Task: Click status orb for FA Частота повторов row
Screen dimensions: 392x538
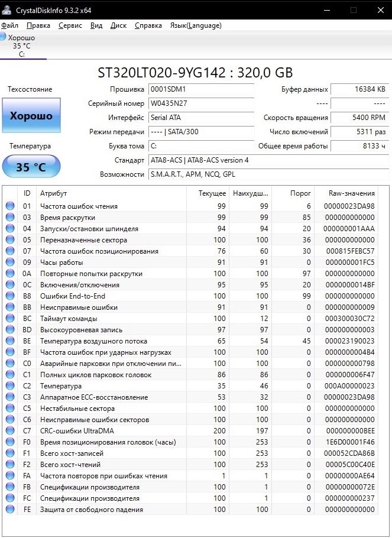Action: (x=10, y=475)
